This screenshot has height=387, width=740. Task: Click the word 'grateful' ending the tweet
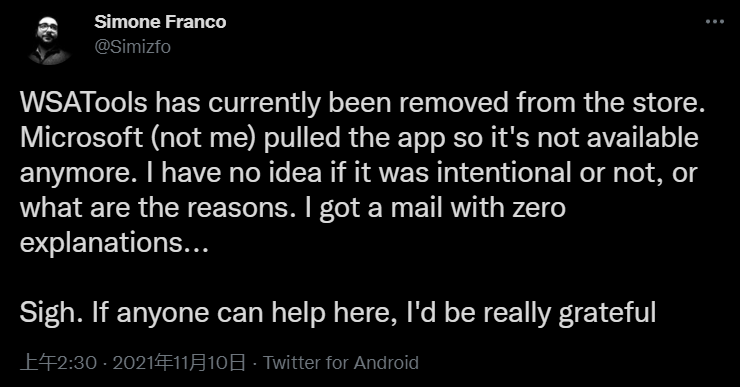pos(607,313)
